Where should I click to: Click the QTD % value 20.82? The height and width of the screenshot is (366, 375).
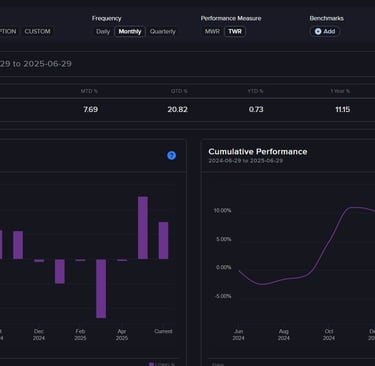tap(178, 109)
